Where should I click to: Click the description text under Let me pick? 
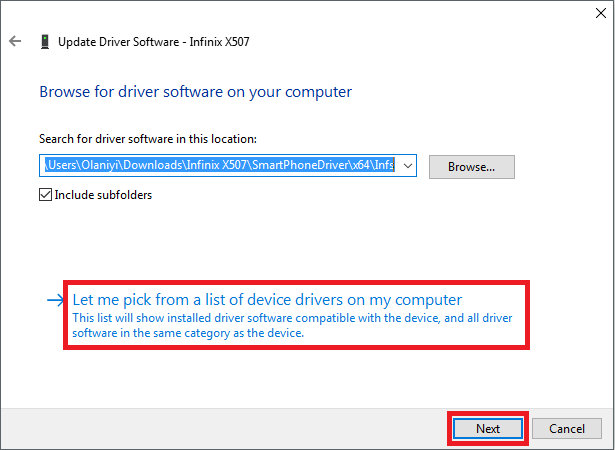tap(292, 326)
